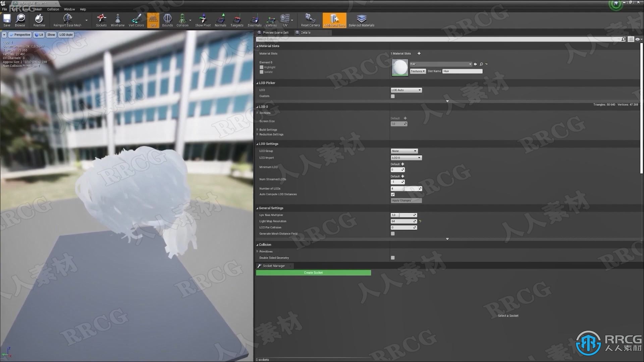Toggle the Double Sided Geometry checkbox

click(392, 258)
